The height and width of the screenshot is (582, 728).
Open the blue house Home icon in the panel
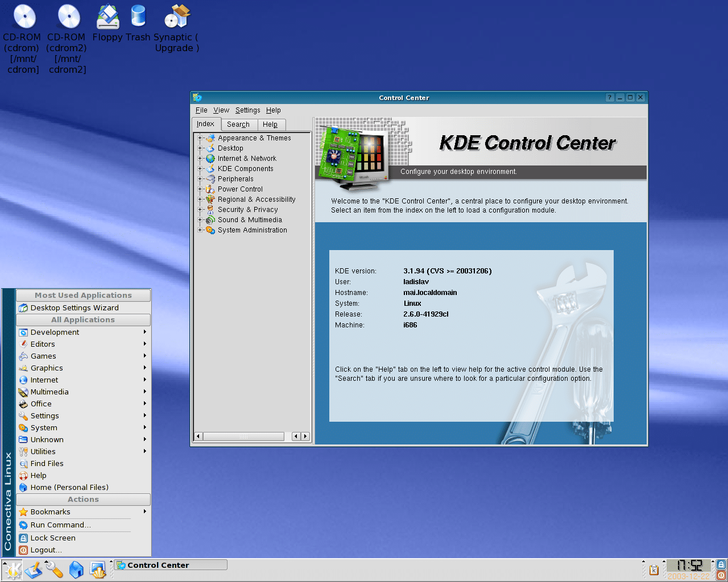point(76,569)
